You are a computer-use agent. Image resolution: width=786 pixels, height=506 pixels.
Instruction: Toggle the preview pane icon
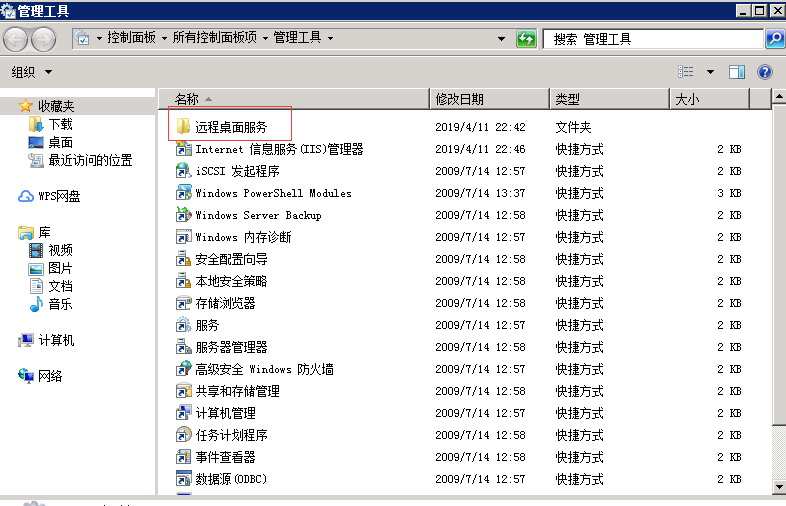[737, 72]
